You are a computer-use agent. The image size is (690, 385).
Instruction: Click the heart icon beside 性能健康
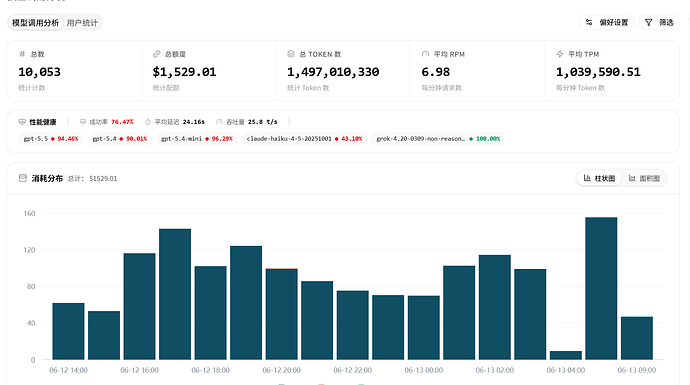pos(22,122)
